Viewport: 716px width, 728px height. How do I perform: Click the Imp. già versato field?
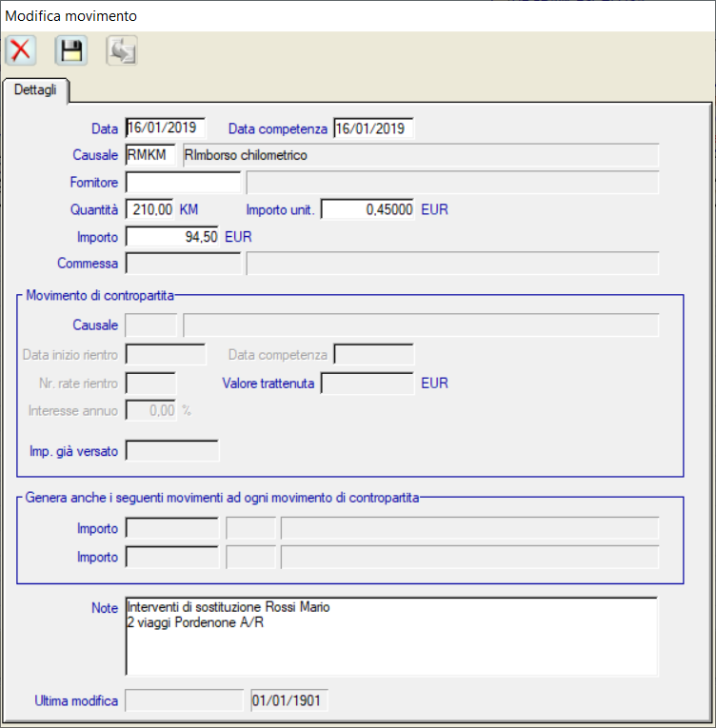[x=172, y=450]
